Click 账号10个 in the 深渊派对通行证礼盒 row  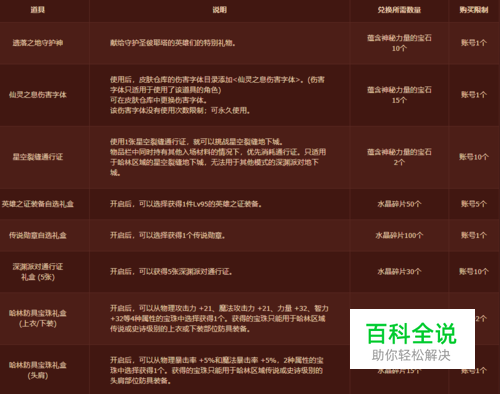click(x=474, y=272)
